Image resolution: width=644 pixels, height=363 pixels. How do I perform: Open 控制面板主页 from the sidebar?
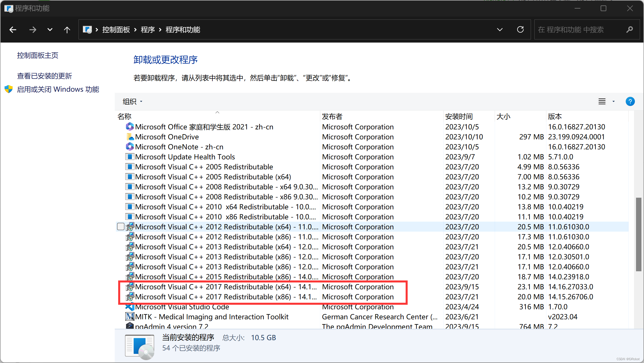click(37, 55)
